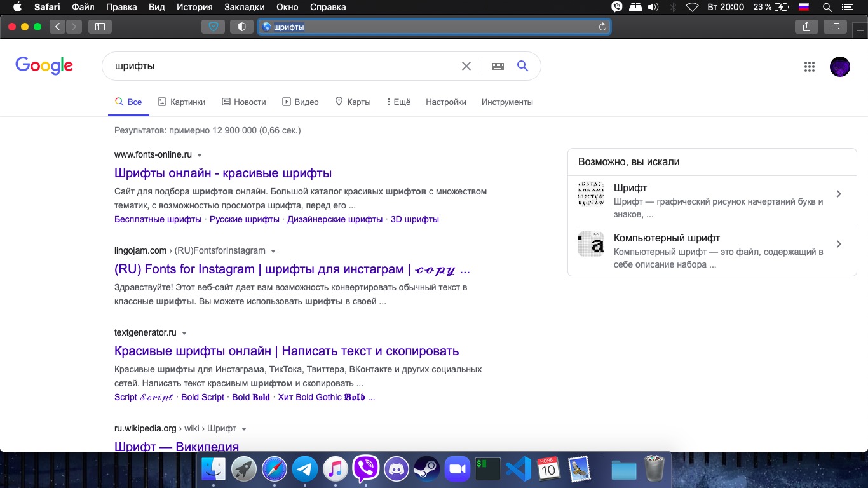Image resolution: width=868 pixels, height=488 pixels.
Task: Switch to the Видео tab
Action: point(301,102)
